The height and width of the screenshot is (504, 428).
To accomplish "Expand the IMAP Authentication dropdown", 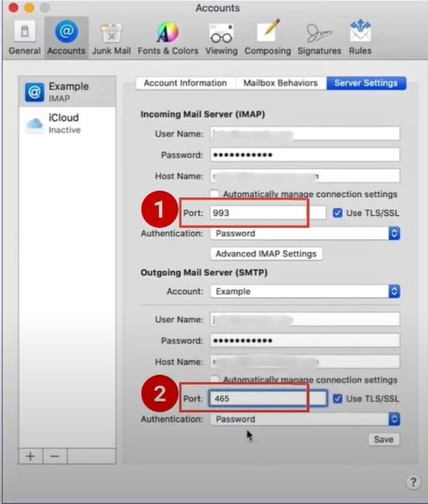I will click(304, 233).
